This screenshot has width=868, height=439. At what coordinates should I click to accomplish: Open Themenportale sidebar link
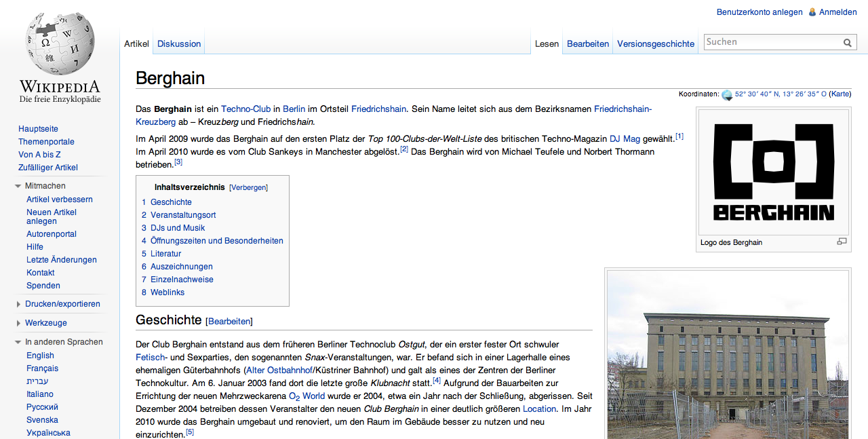click(x=46, y=142)
